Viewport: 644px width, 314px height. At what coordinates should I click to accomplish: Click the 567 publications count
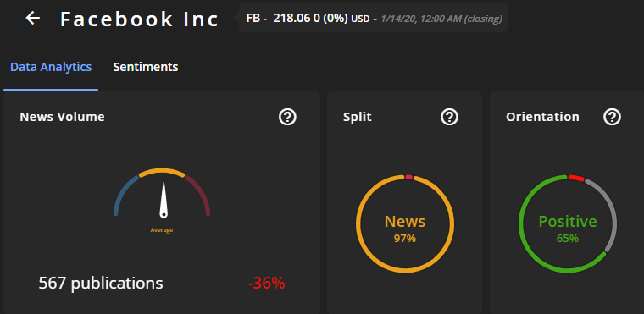[x=101, y=283]
